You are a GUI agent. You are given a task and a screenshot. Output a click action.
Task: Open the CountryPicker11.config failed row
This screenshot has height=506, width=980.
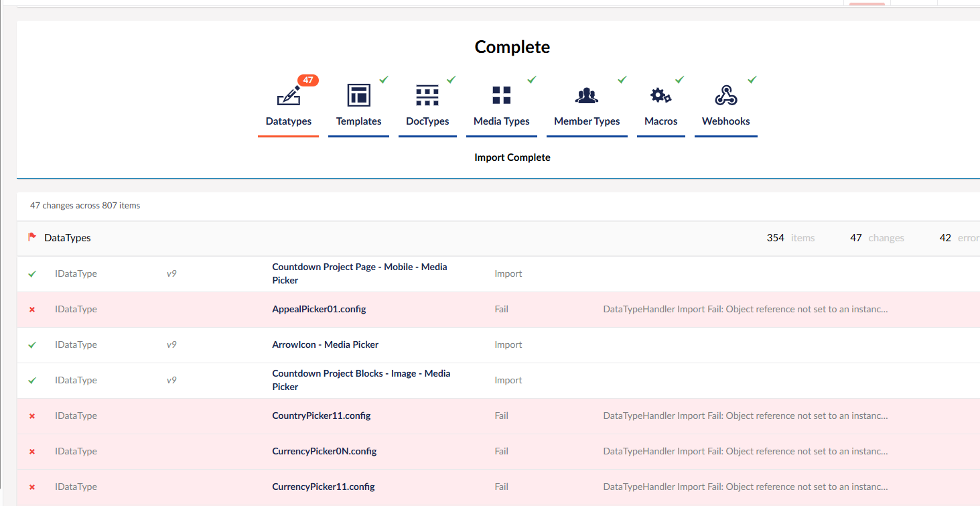[322, 416]
